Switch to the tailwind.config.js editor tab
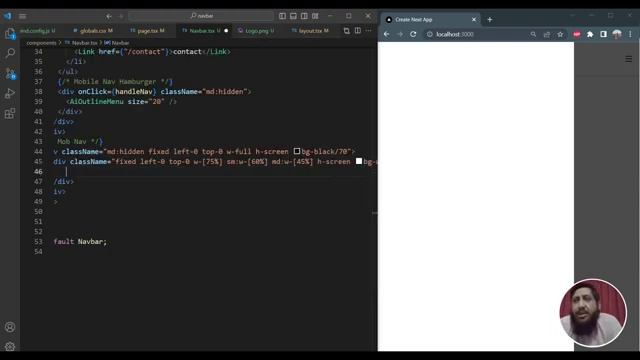The height and width of the screenshot is (360, 640). tap(38, 31)
